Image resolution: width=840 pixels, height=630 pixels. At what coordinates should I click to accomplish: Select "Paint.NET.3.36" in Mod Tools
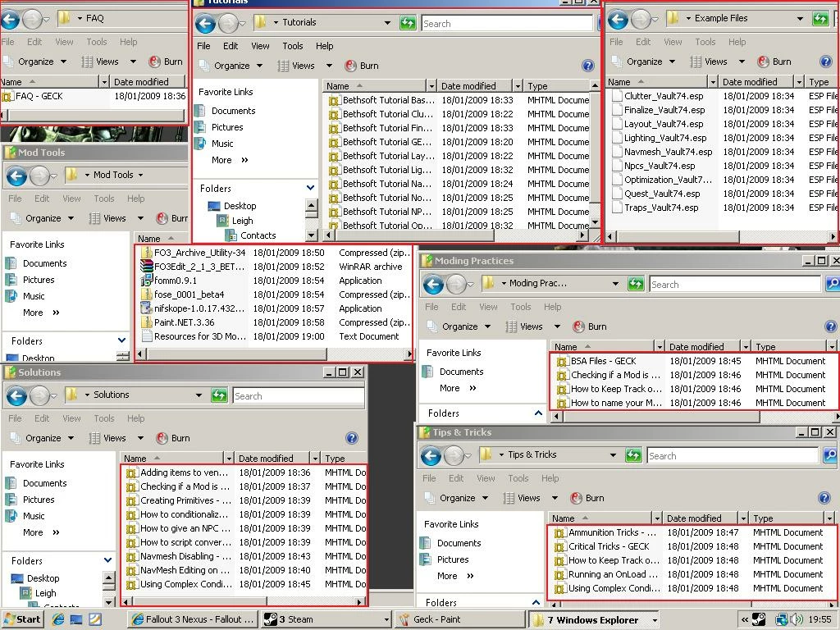[x=184, y=322]
